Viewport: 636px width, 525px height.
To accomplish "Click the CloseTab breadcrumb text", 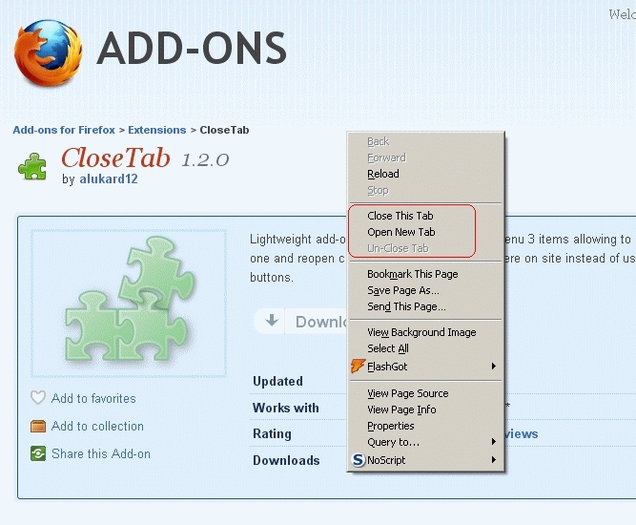I will 224,130.
